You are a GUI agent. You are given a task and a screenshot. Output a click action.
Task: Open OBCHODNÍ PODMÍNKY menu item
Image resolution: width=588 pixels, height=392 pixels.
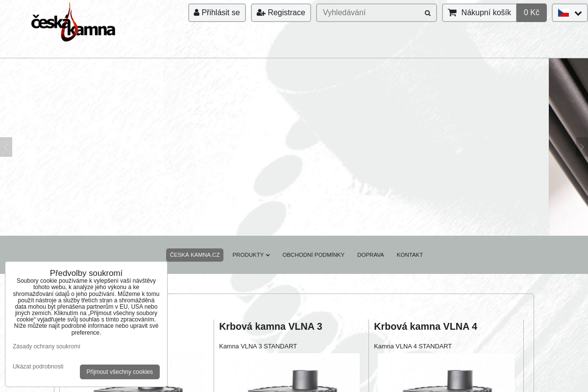pos(314,255)
